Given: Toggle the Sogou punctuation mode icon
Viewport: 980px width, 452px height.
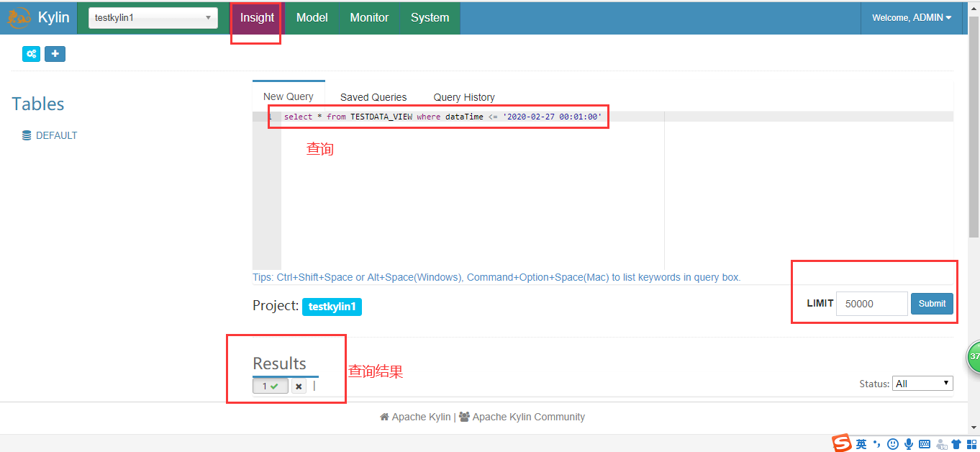Looking at the screenshot, I should pyautogui.click(x=876, y=444).
